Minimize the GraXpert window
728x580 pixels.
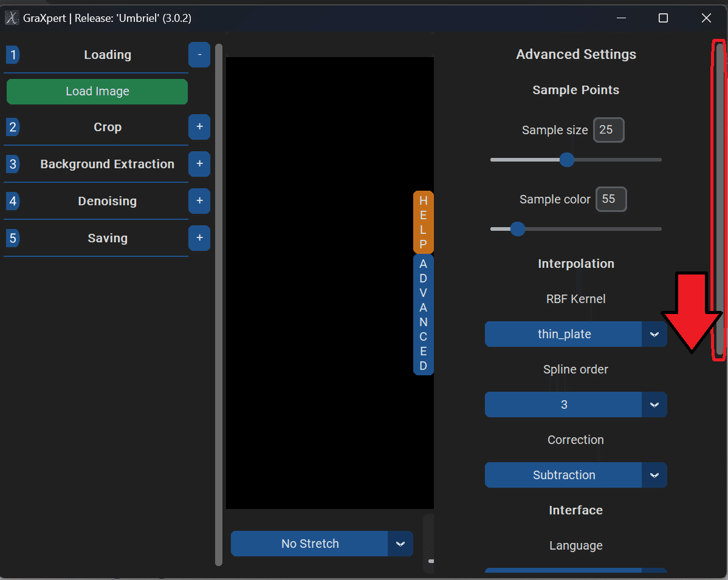pos(621,18)
